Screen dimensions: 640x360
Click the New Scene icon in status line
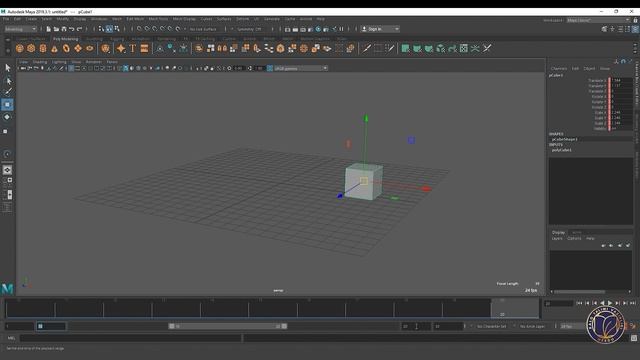[49, 29]
